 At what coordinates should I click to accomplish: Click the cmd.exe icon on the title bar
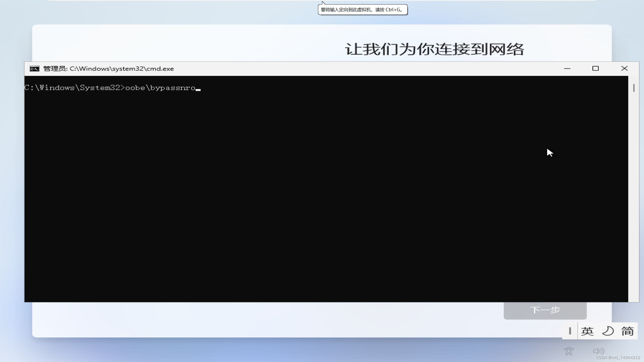point(34,68)
